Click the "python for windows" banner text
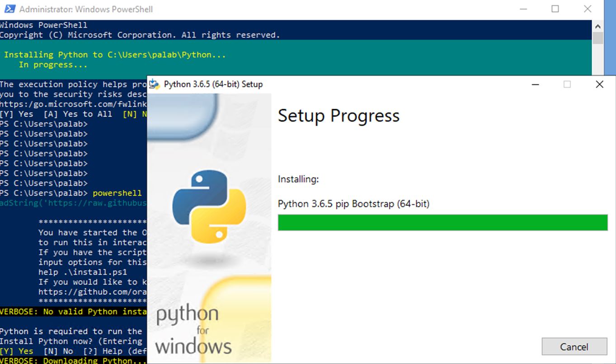This screenshot has width=616, height=364. [194, 330]
